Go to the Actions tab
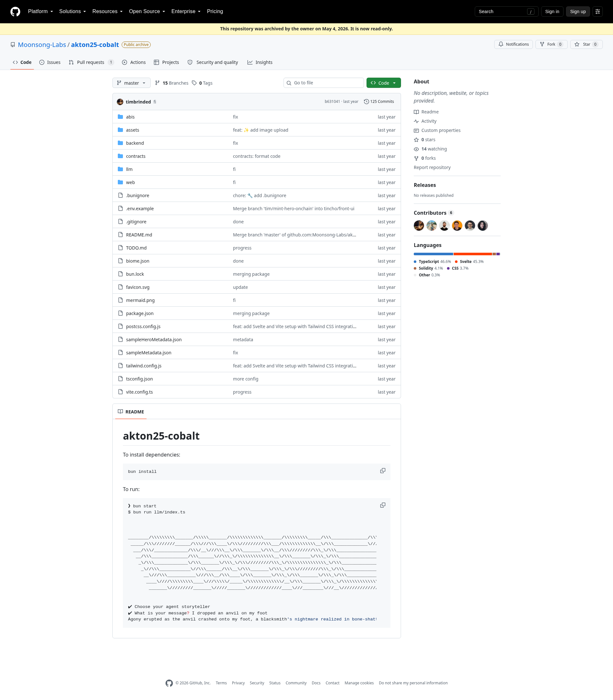Screen dimensions: 613x700 [x=134, y=62]
